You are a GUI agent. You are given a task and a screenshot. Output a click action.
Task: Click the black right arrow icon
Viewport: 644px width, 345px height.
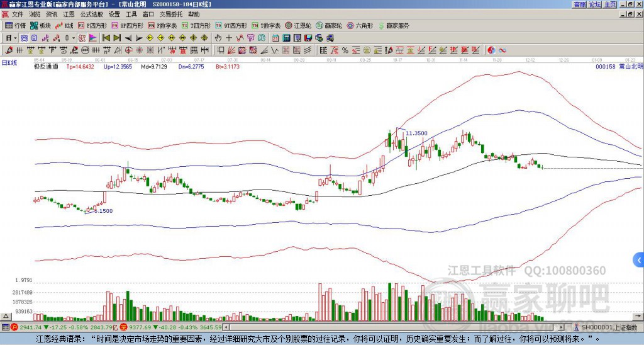139,38
